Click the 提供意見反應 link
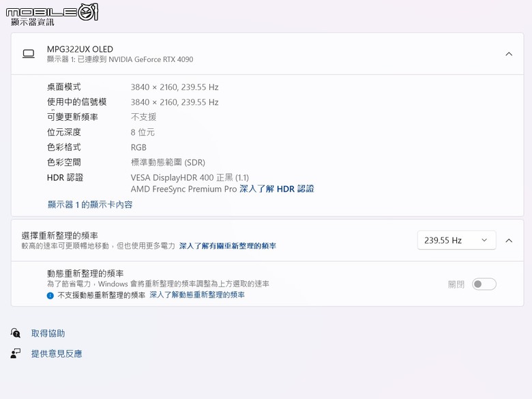This screenshot has width=532, height=399. (57, 353)
